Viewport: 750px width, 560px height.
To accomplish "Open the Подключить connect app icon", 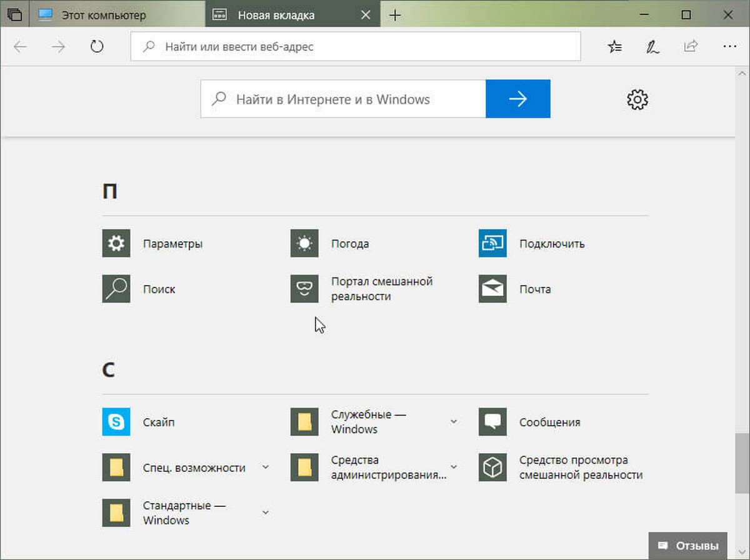I will point(492,243).
